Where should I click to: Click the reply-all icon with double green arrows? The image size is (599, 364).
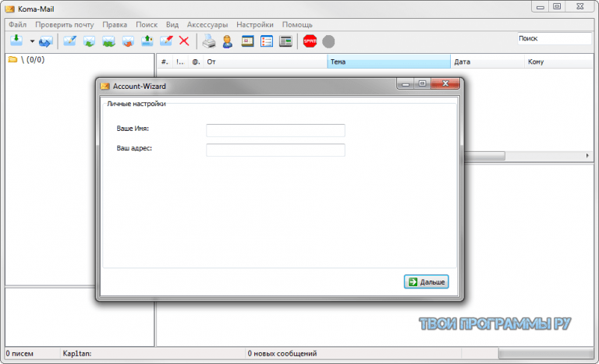point(108,41)
